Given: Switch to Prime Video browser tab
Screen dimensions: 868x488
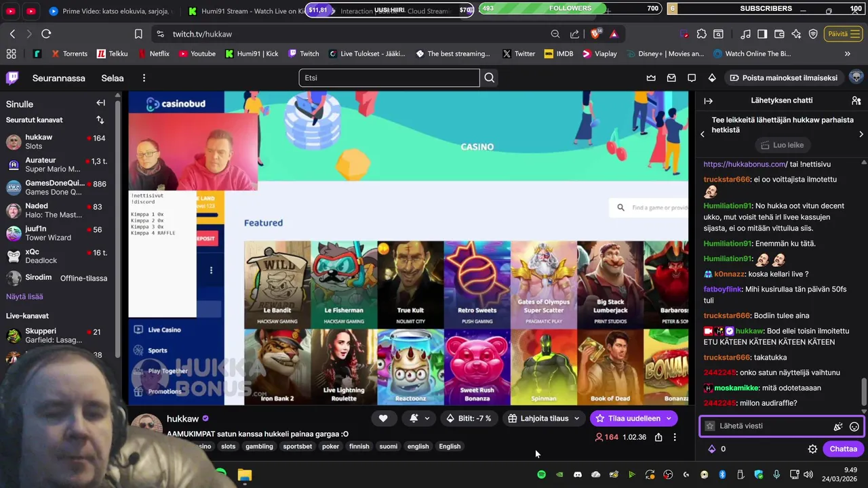Looking at the screenshot, I should coord(111,11).
